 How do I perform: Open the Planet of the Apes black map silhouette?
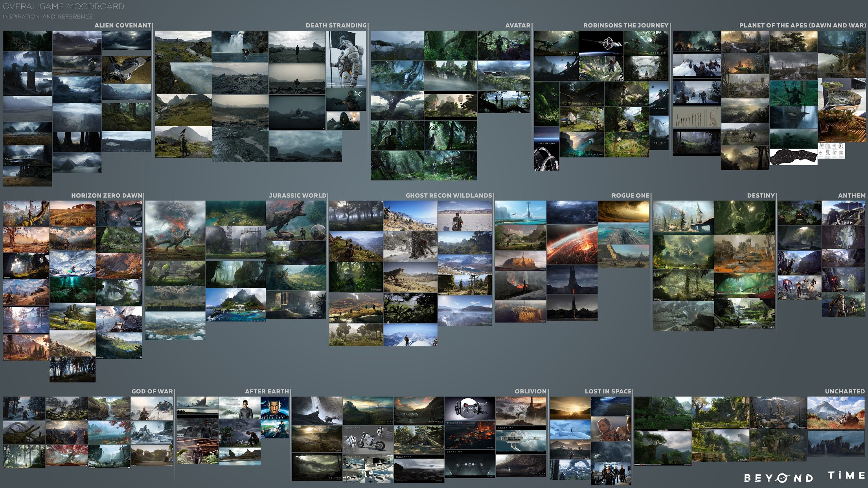coord(793,157)
